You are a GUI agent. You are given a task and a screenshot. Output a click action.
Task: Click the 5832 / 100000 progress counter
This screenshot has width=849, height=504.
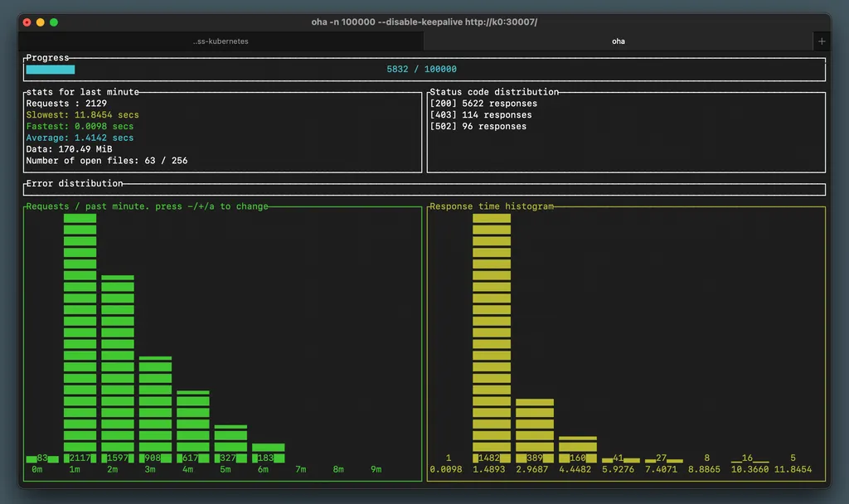coord(421,70)
